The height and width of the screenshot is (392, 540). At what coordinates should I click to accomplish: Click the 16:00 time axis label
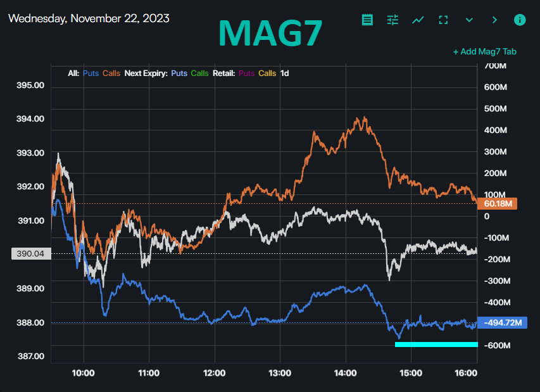coord(466,373)
